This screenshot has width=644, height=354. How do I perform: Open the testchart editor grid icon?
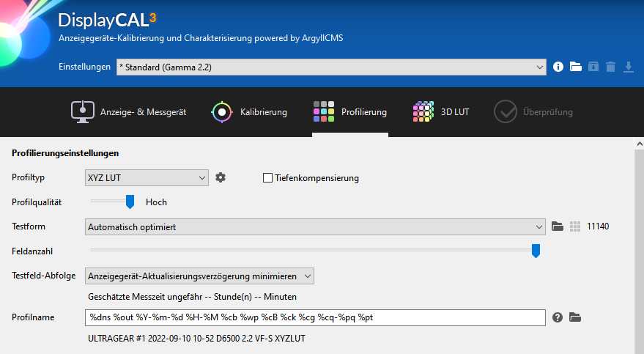575,226
